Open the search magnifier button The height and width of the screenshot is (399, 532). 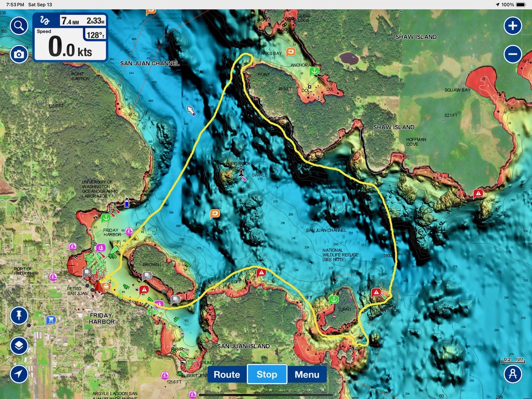[x=19, y=26]
